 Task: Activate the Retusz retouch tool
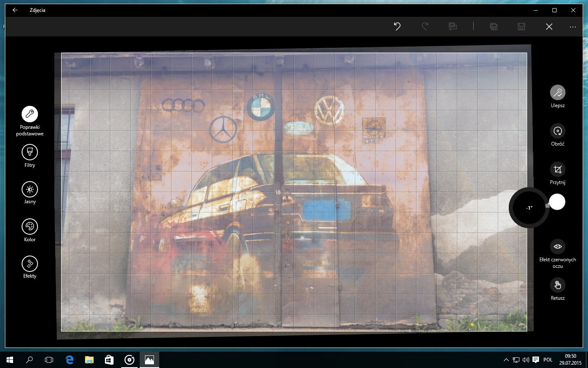558,289
